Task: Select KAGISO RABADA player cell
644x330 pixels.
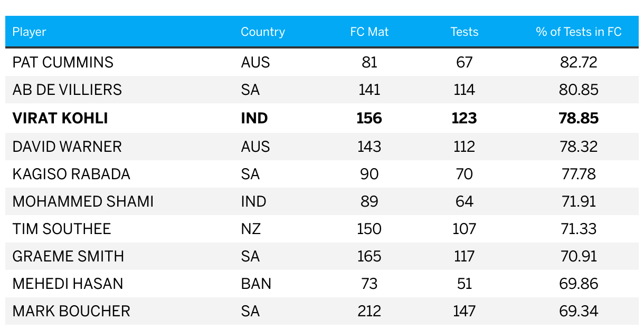Action: click(x=71, y=174)
